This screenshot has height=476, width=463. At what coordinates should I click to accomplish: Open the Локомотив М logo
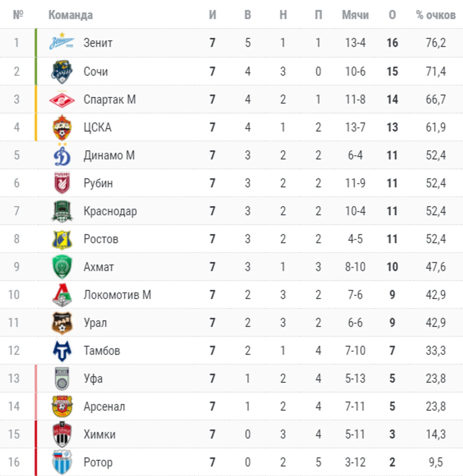tap(62, 295)
